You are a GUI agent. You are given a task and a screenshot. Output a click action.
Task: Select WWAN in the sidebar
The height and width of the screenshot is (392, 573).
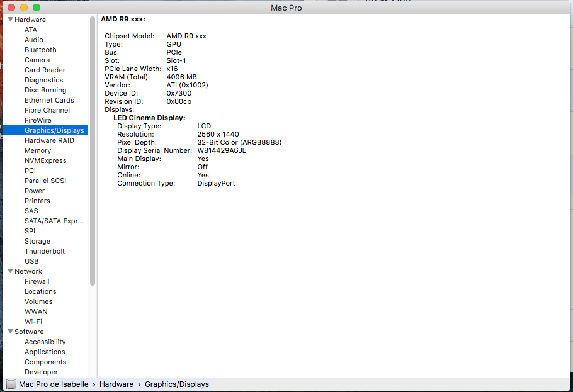click(36, 311)
